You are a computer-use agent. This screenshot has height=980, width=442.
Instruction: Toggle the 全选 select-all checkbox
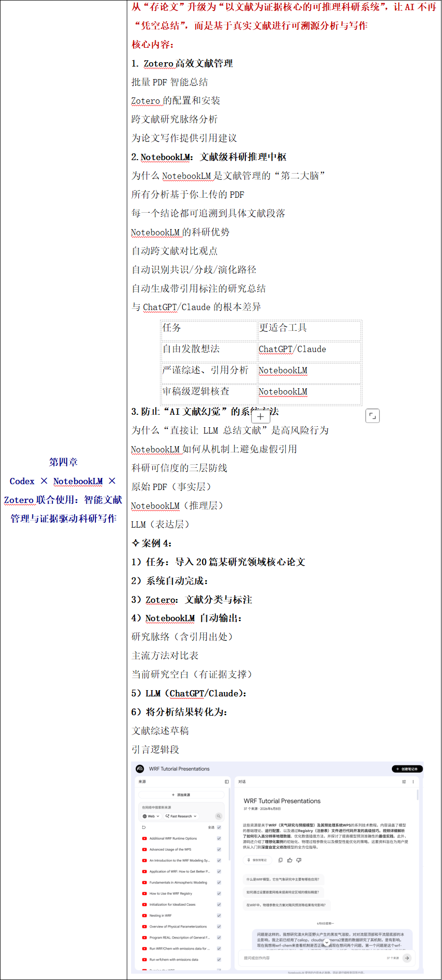click(x=219, y=827)
